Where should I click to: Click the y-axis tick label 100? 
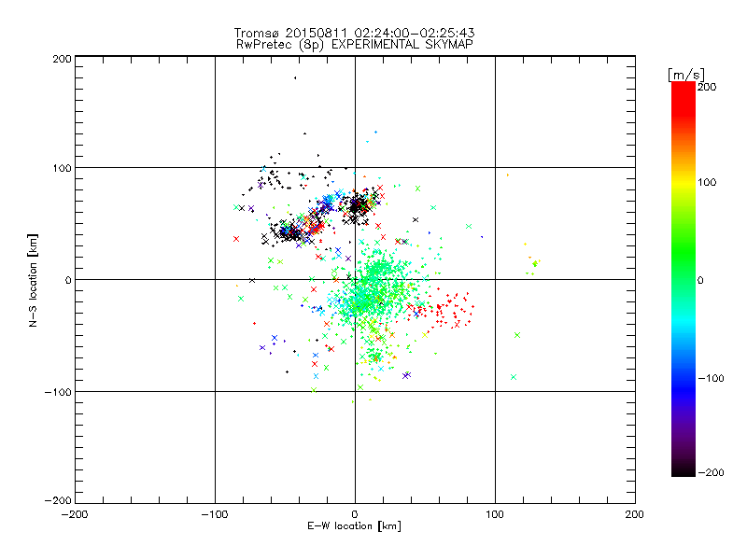click(x=62, y=169)
